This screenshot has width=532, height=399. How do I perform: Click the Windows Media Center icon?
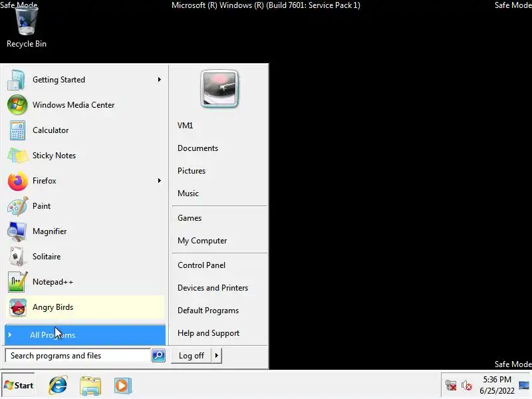(x=17, y=105)
